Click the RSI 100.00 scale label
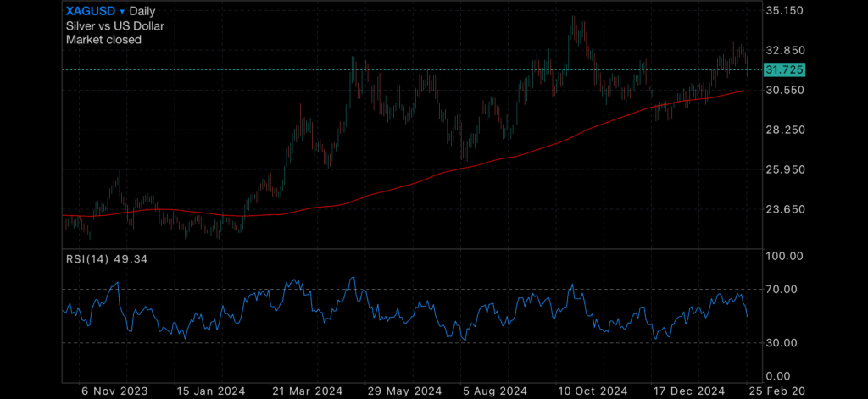Screen dimensions: 868x399 (786, 256)
